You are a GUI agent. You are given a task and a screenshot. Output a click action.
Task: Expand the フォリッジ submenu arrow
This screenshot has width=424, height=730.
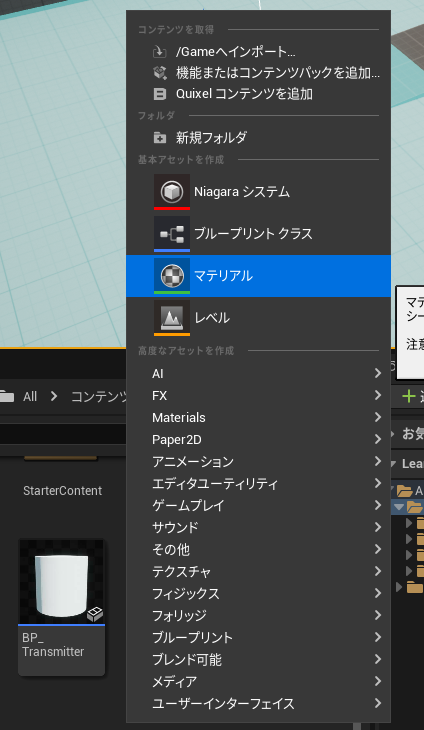coord(378,615)
